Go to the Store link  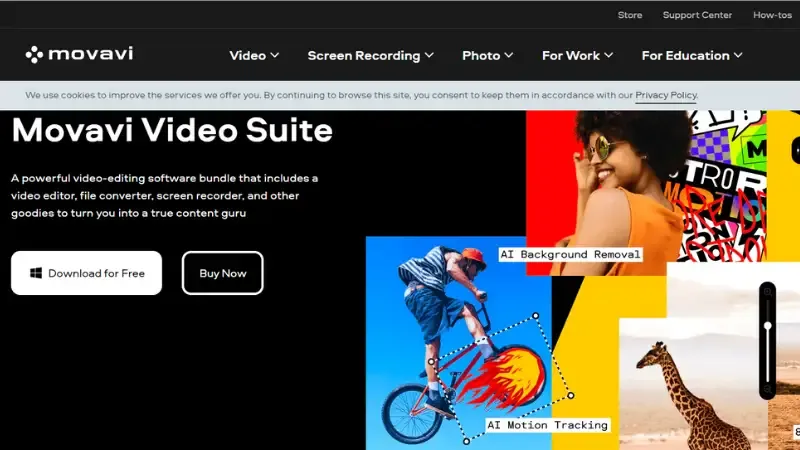point(630,15)
